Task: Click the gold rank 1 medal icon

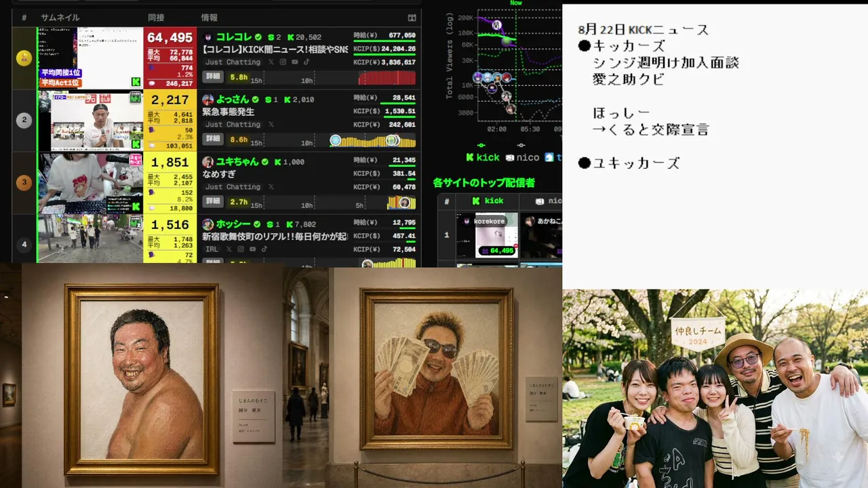Action: coord(24,58)
